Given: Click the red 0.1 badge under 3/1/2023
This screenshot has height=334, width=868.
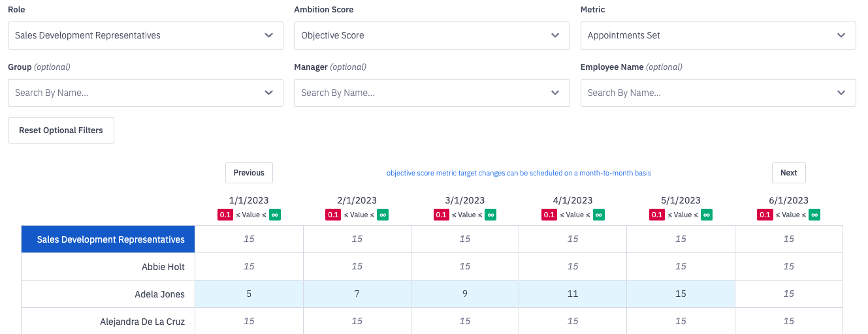Looking at the screenshot, I should (441, 215).
